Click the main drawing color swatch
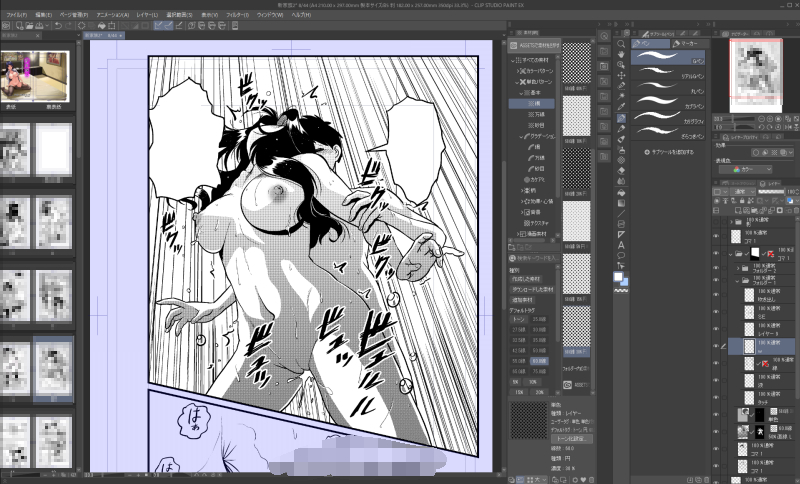 point(618,277)
